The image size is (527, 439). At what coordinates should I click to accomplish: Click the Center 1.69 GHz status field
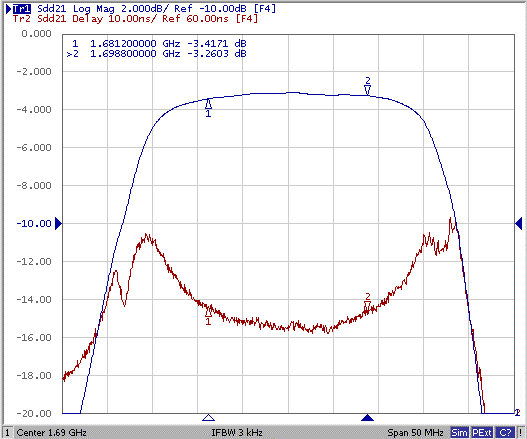tap(52, 433)
